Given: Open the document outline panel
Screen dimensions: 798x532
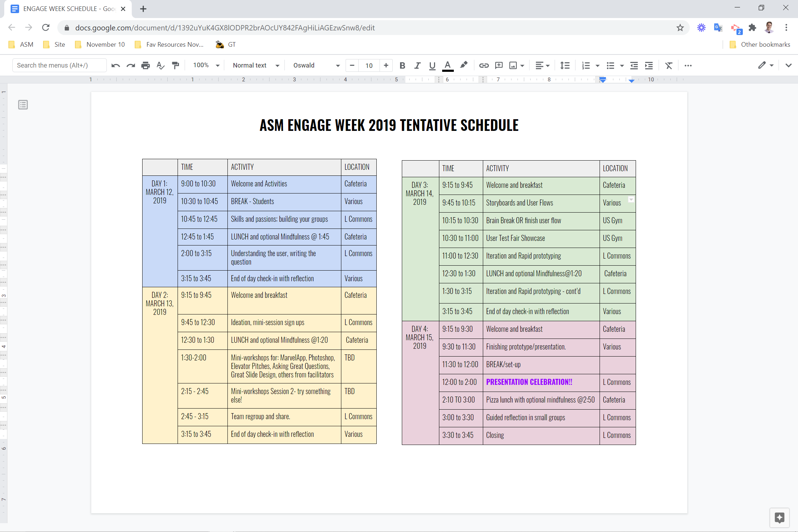Looking at the screenshot, I should click(x=23, y=104).
